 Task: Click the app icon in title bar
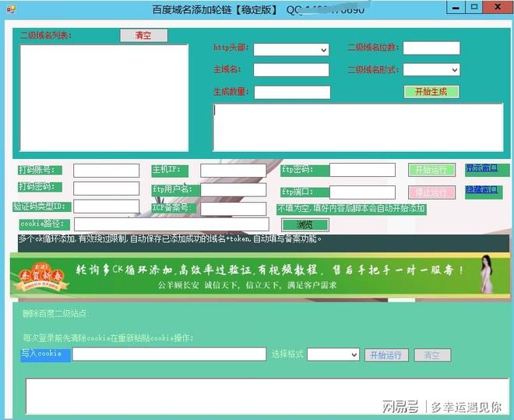(10, 9)
